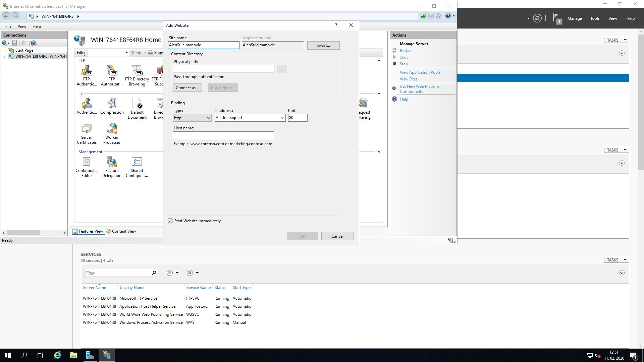This screenshot has width=644, height=362.
Task: Open Windows Start menu
Action: click(8, 355)
